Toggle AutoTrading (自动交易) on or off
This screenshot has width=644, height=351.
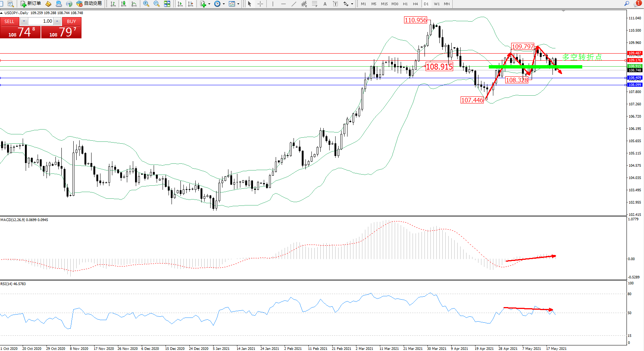pyautogui.click(x=89, y=4)
